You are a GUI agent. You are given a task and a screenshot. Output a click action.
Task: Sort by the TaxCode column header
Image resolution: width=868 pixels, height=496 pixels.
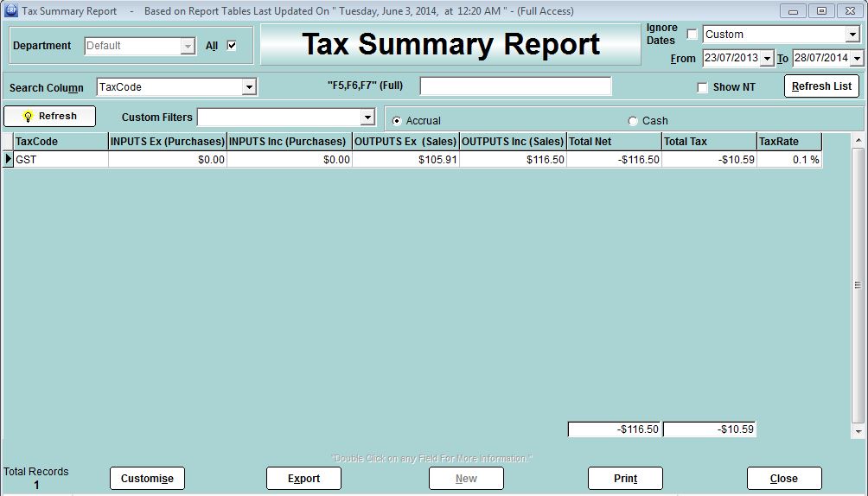61,141
